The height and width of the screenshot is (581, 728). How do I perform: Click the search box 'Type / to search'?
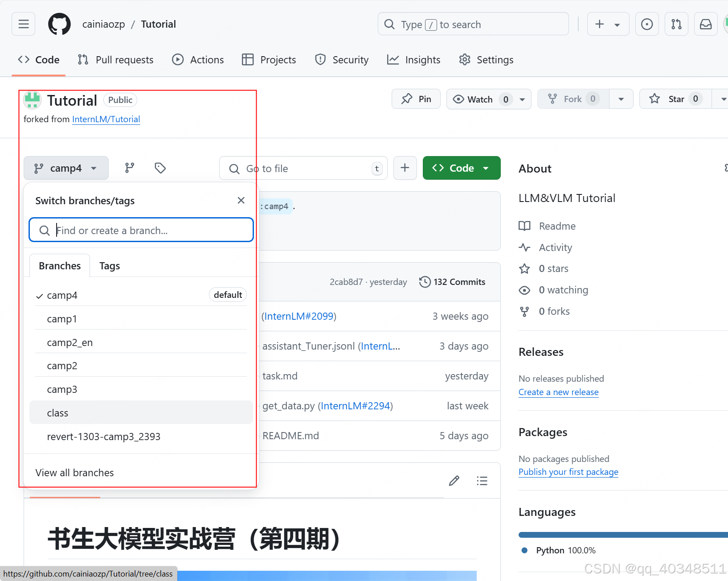(x=473, y=24)
